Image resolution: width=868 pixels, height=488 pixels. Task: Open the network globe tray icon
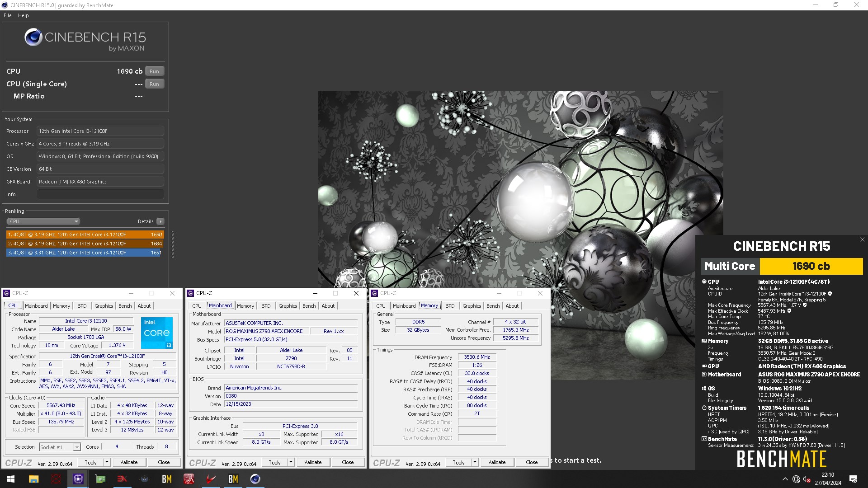[796, 479]
